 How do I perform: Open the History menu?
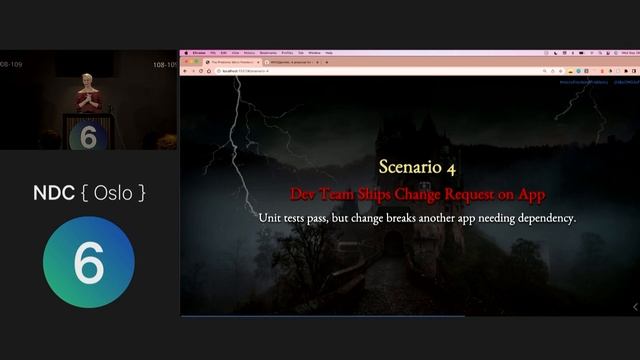tap(249, 53)
